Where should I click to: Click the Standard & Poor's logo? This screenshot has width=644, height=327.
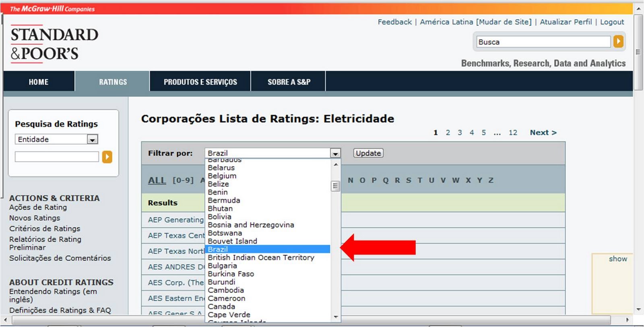[x=54, y=44]
